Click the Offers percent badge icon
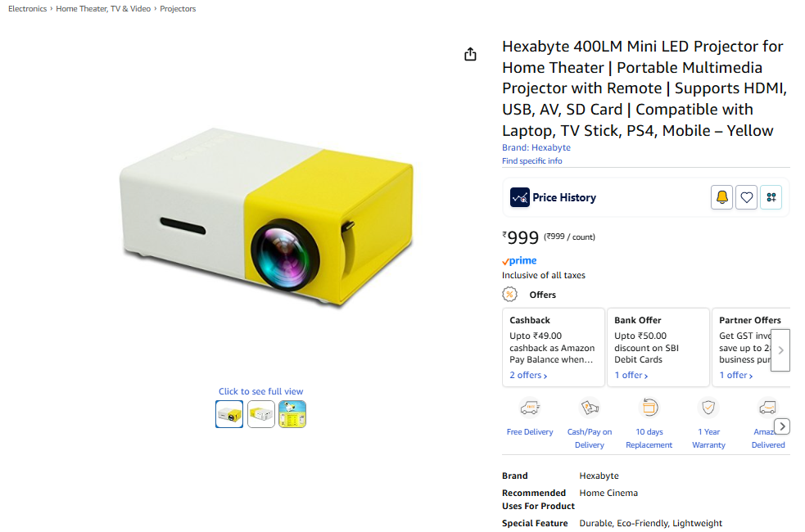Viewport: 805px width, 532px height. point(509,295)
